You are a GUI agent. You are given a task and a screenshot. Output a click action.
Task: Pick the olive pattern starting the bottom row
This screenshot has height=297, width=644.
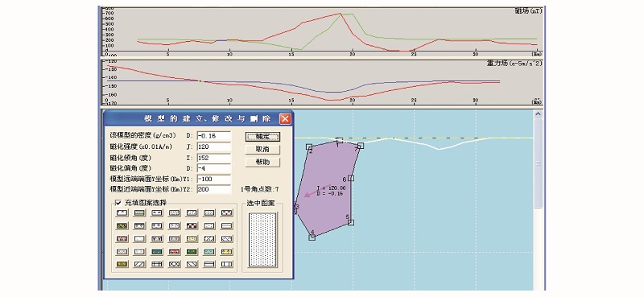tap(122, 264)
